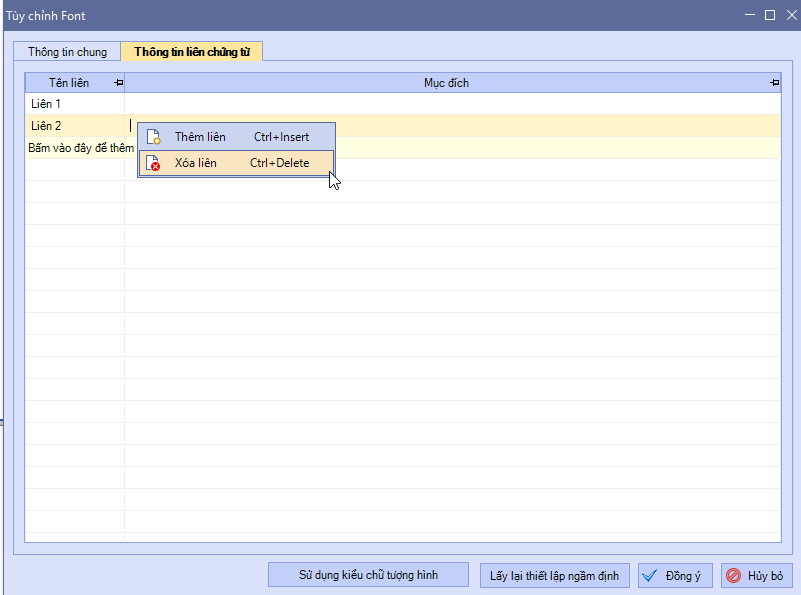Click Lấy lại thiết lập ngầm định button
The height and width of the screenshot is (595, 801).
[554, 575]
